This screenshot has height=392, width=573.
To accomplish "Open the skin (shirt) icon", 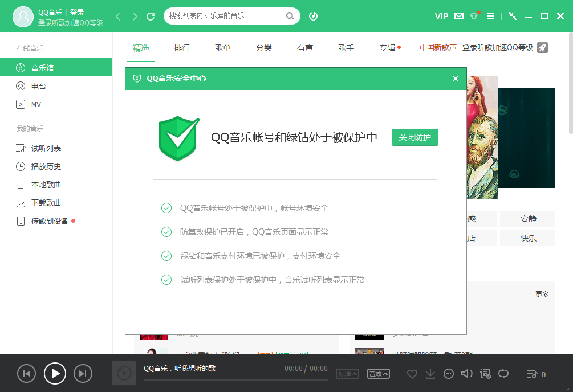I will point(474,16).
